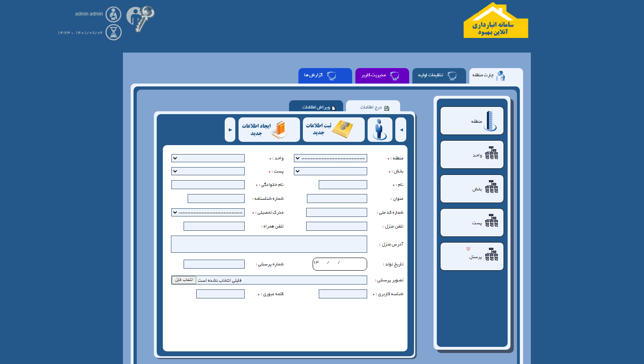Open the مدیریت کاربر purple tab

click(x=382, y=75)
